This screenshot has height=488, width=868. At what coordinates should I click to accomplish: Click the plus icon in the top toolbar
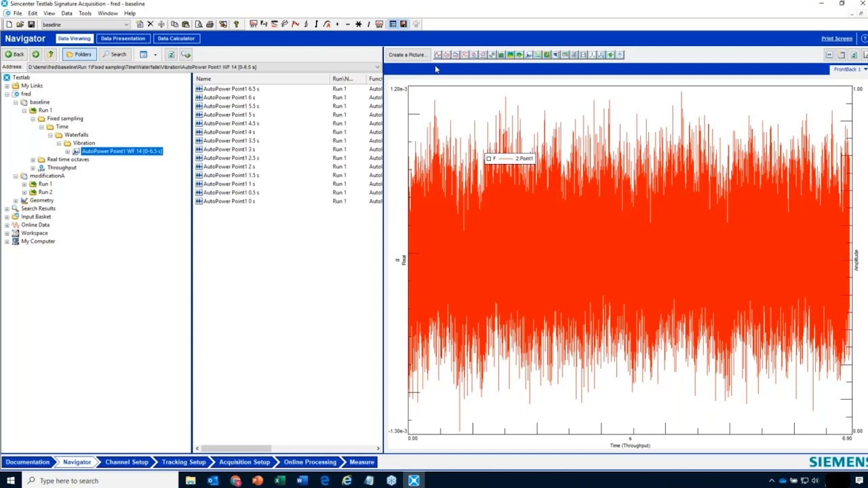point(337,24)
